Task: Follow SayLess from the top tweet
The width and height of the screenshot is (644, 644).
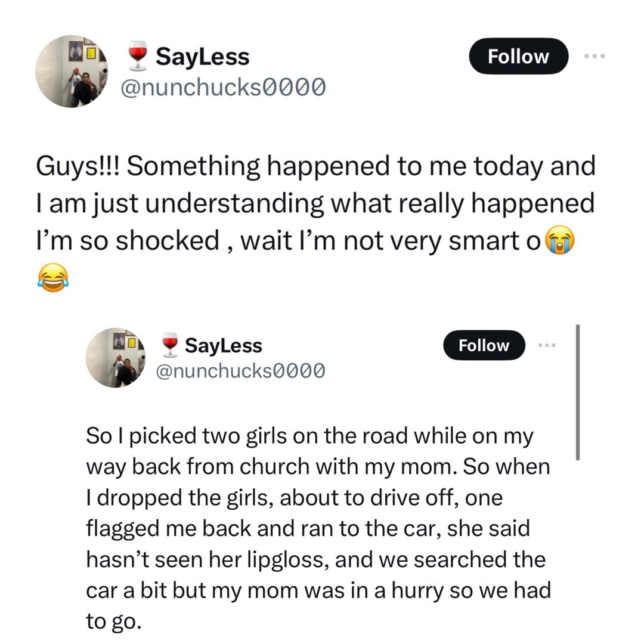Action: [x=518, y=56]
